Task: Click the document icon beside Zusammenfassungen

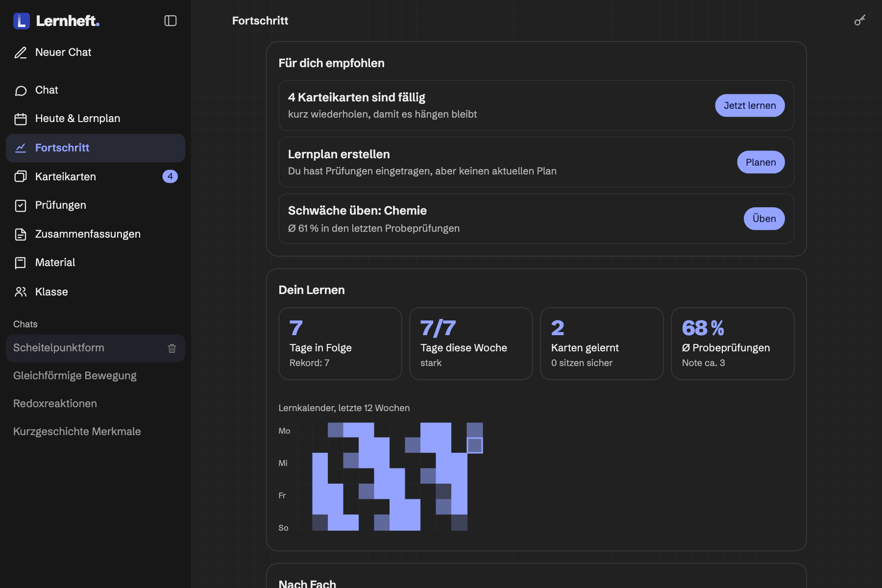Action: pyautogui.click(x=21, y=234)
